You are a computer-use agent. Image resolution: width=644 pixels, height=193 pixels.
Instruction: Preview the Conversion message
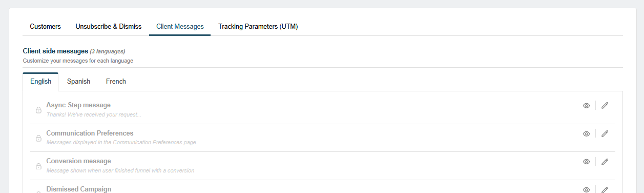tap(586, 161)
